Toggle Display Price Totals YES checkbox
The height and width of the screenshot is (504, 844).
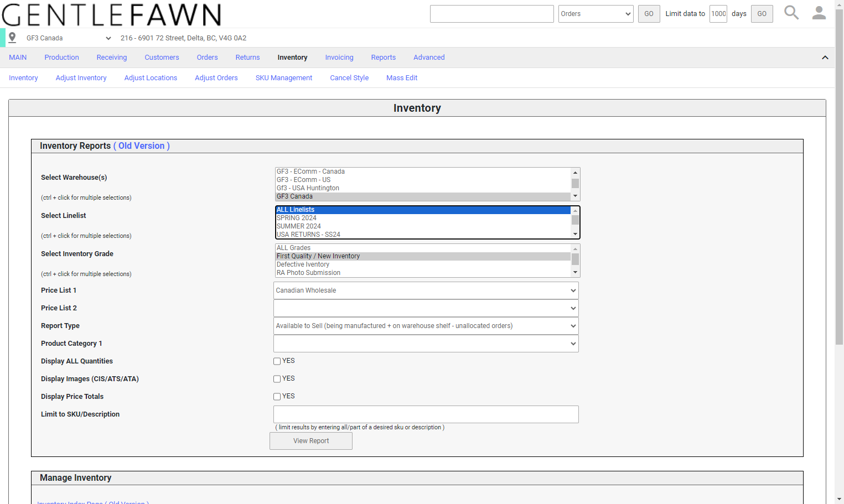(x=277, y=397)
